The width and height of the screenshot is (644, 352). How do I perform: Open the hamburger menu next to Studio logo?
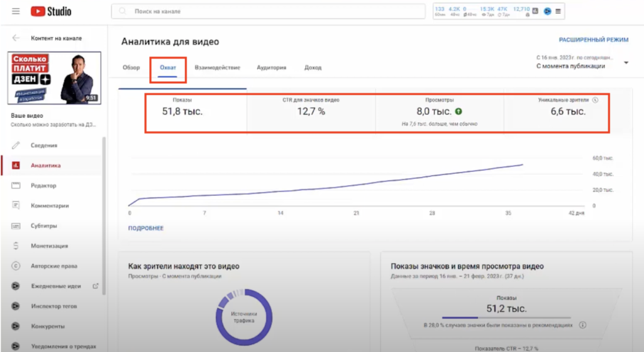[x=16, y=11]
